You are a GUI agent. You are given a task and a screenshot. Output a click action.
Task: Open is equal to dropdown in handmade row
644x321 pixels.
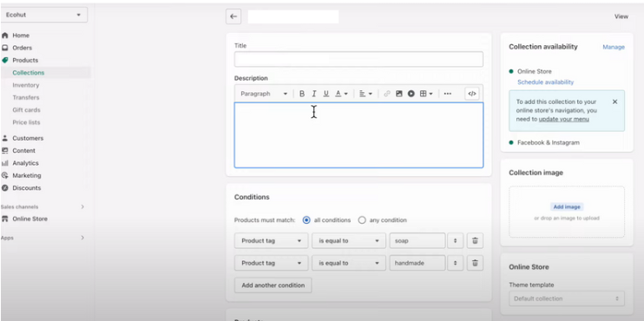click(349, 263)
